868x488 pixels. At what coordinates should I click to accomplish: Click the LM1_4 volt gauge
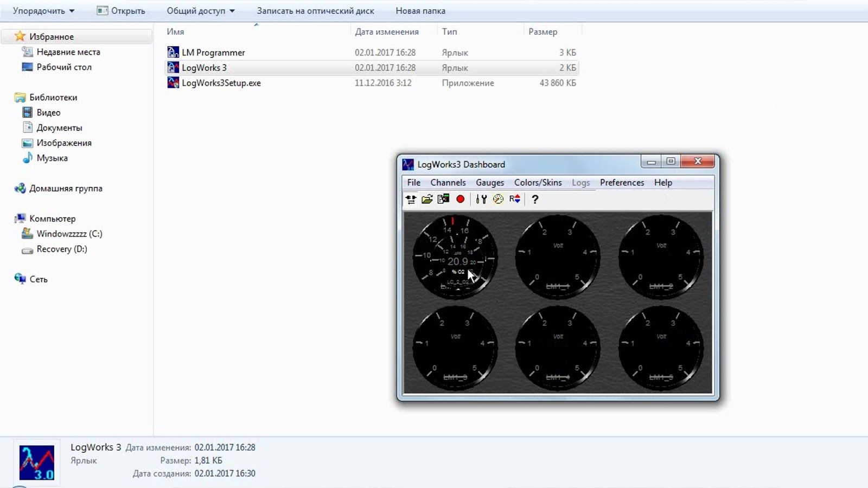pyautogui.click(x=558, y=349)
